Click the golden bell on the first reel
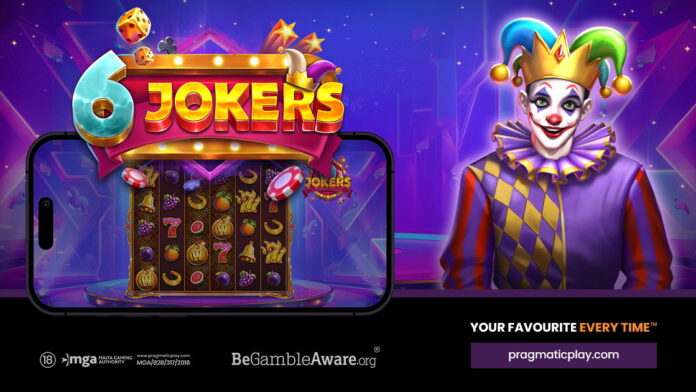Viewport: 696px width, 392px height. tap(147, 202)
